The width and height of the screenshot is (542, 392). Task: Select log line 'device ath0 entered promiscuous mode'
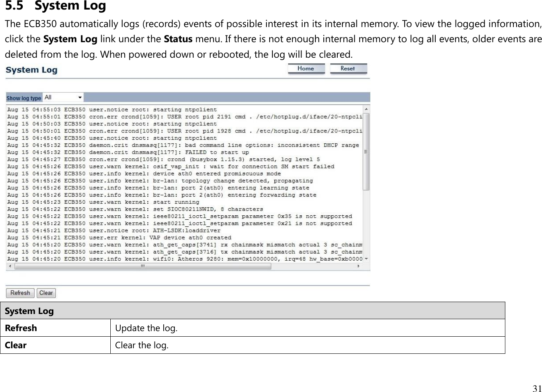tap(144, 174)
